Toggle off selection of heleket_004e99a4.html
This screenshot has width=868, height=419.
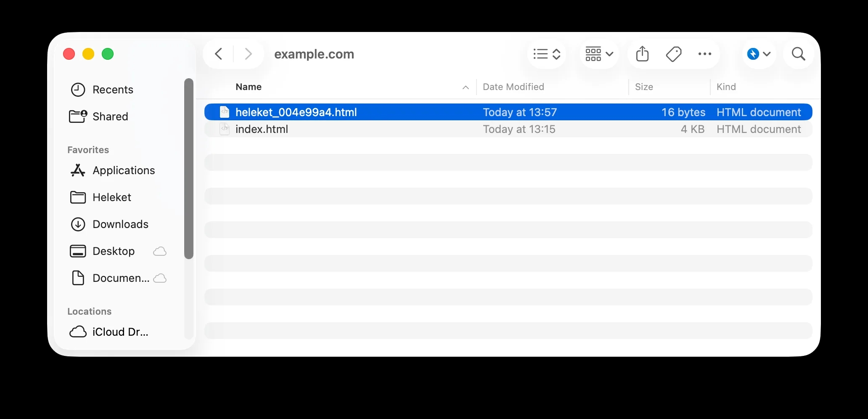point(295,112)
